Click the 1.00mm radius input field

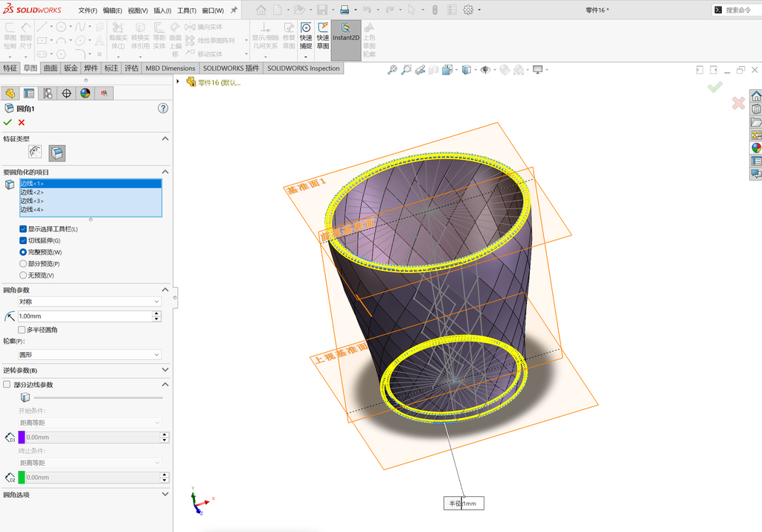pyautogui.click(x=85, y=316)
